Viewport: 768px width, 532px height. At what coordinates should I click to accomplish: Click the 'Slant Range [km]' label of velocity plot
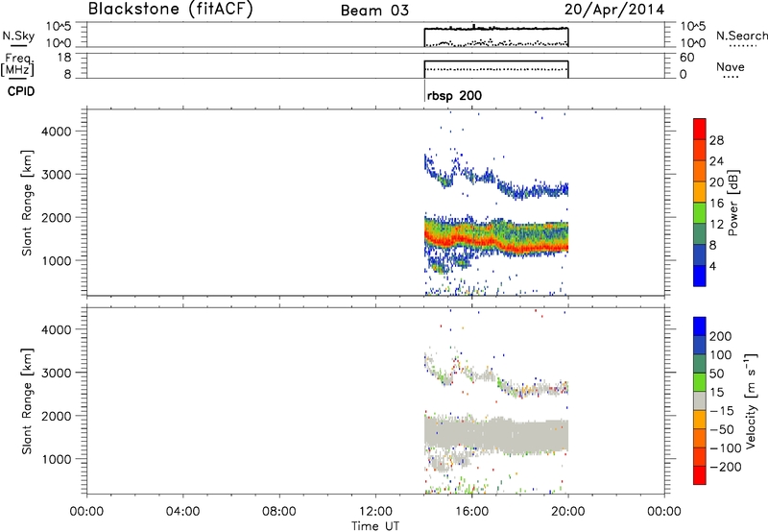click(x=27, y=400)
